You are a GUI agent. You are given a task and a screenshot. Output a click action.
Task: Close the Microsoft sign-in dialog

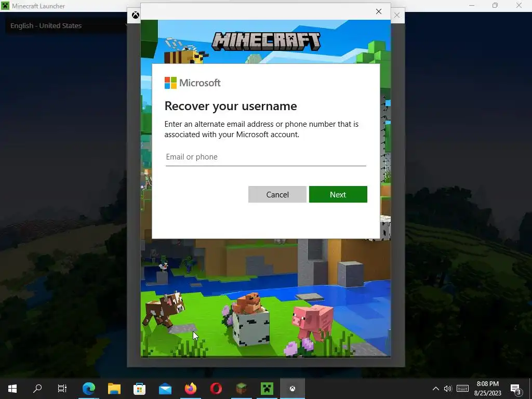click(379, 11)
